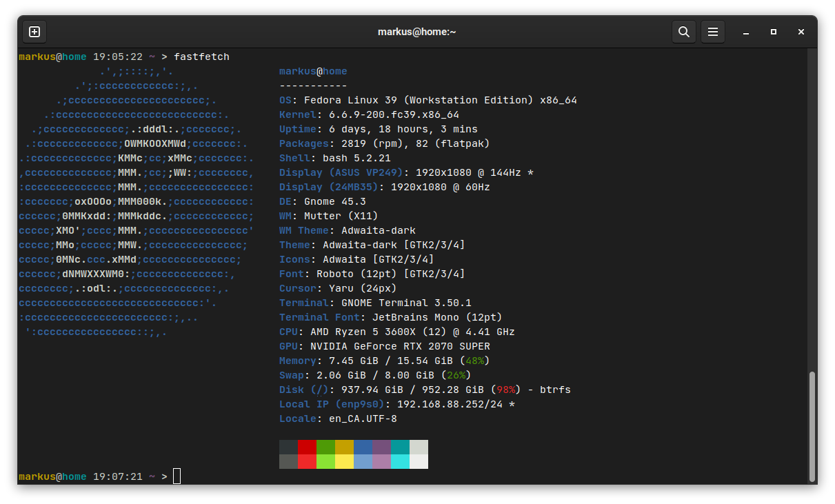The width and height of the screenshot is (835, 504).
Task: Open a new terminal tab with the plus icon
Action: click(x=34, y=31)
